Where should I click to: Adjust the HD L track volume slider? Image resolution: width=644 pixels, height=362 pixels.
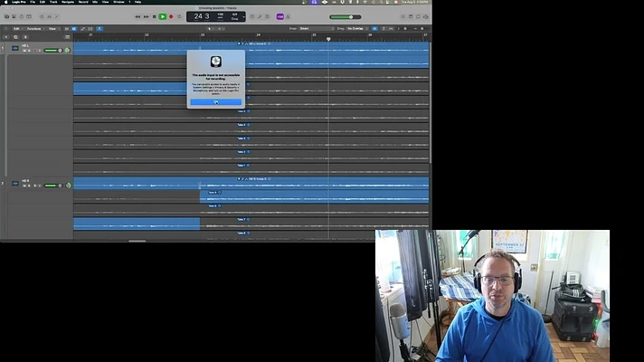(x=53, y=51)
